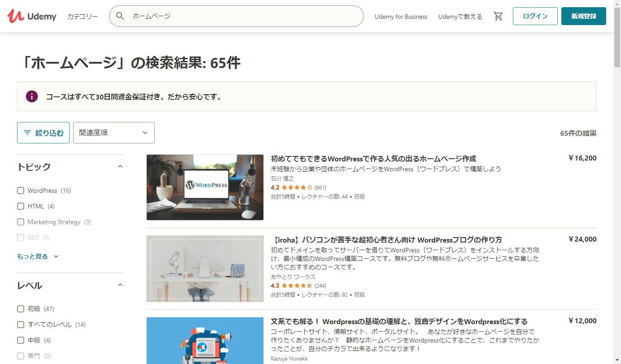The height and width of the screenshot is (364, 621).
Task: Open the iroha WordPressブログの作り方 course
Action: (x=386, y=240)
